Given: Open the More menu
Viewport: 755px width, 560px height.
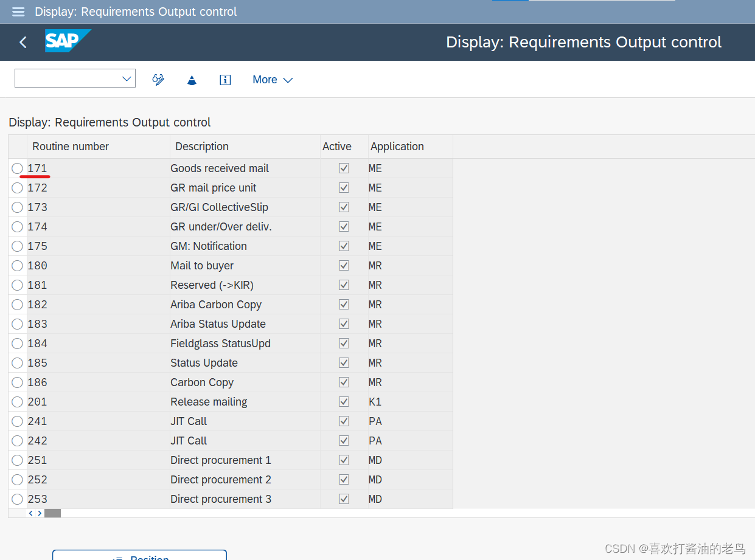Looking at the screenshot, I should (x=265, y=79).
